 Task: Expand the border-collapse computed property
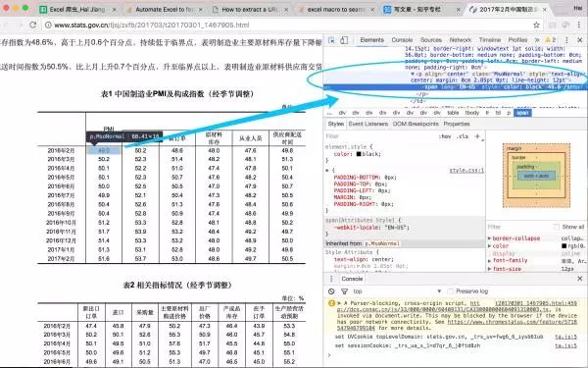489,238
